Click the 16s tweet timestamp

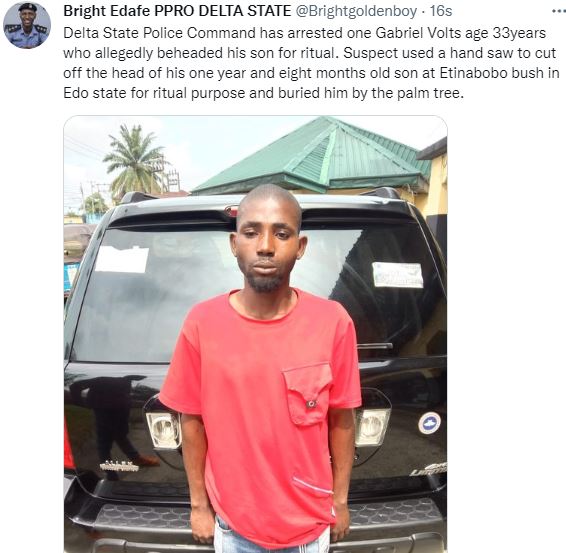point(441,11)
